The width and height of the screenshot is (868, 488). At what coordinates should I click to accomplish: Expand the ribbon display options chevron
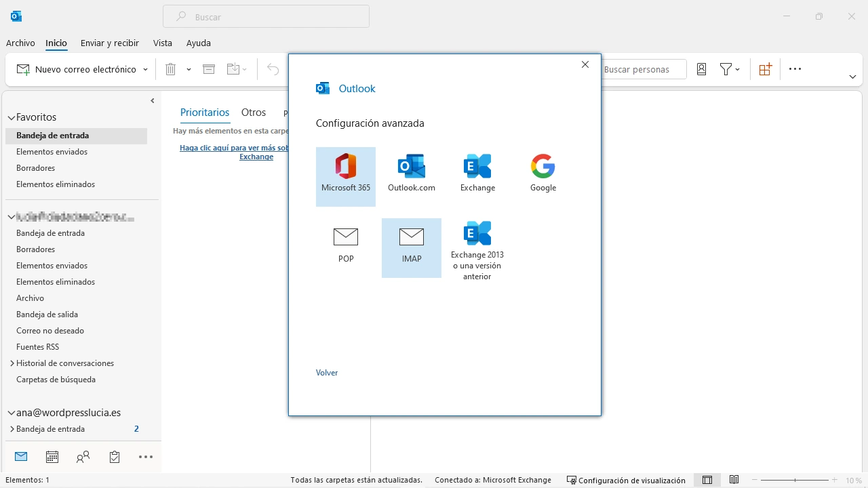852,77
